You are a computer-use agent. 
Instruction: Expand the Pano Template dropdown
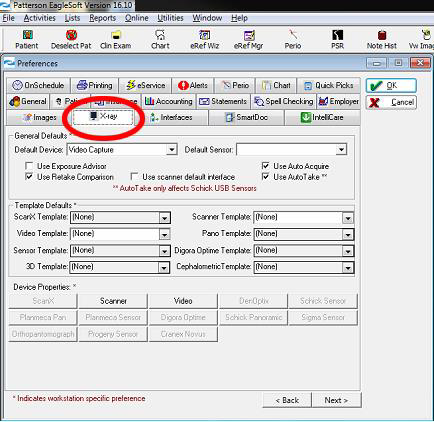(x=348, y=235)
